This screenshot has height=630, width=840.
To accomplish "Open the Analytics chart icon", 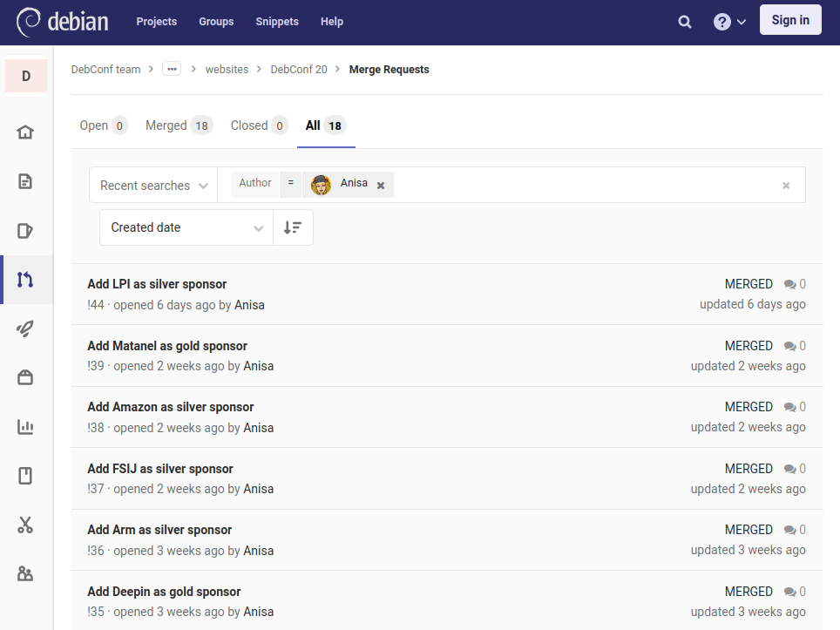I will click(25, 427).
